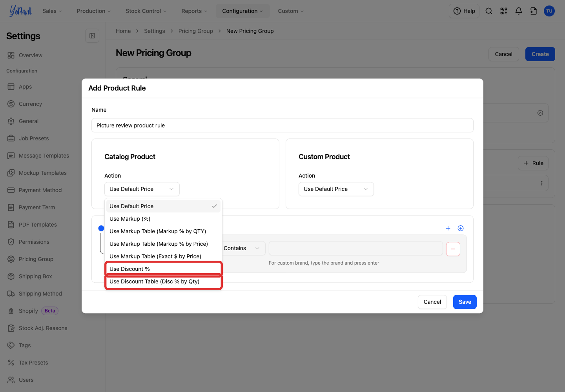Go to Pricing Group breadcrumb
The height and width of the screenshot is (392, 565).
pos(196,31)
